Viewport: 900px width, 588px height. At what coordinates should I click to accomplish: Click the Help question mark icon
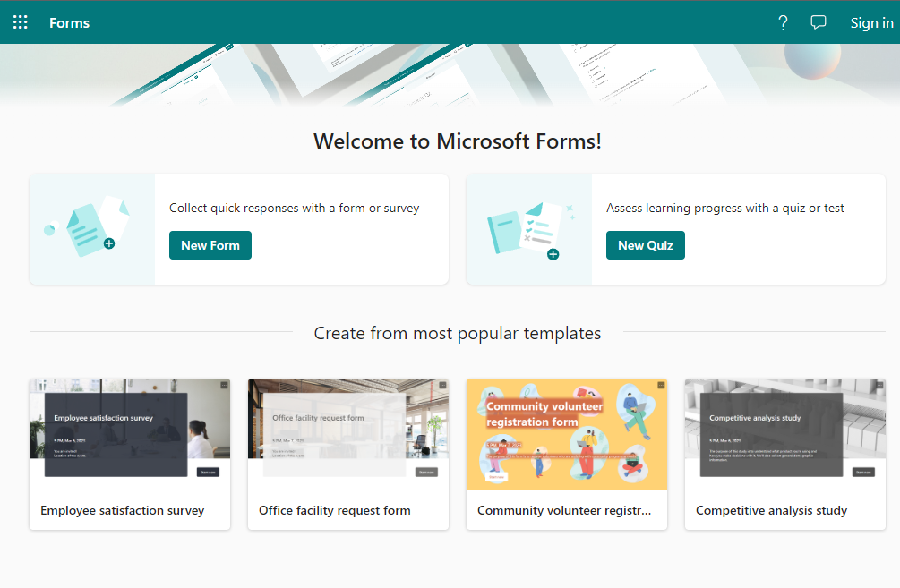click(783, 22)
